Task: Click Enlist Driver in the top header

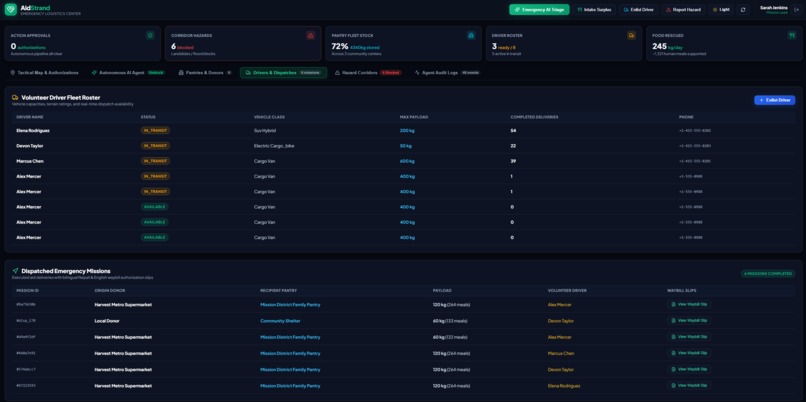Action: [x=639, y=10]
